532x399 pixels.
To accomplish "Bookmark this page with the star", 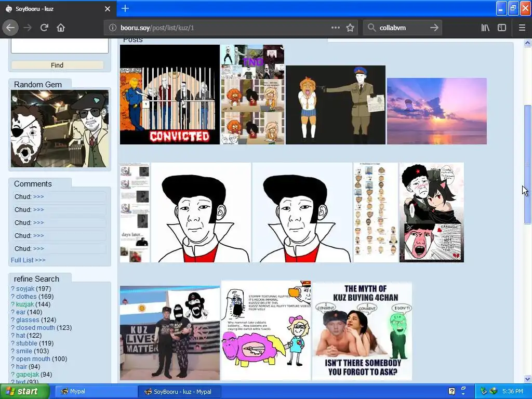I will (x=350, y=28).
